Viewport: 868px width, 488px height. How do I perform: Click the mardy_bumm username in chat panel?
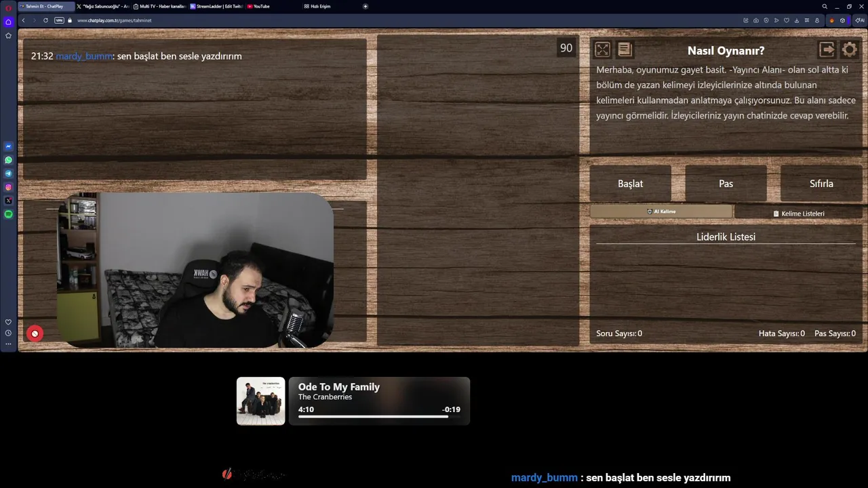pyautogui.click(x=84, y=56)
